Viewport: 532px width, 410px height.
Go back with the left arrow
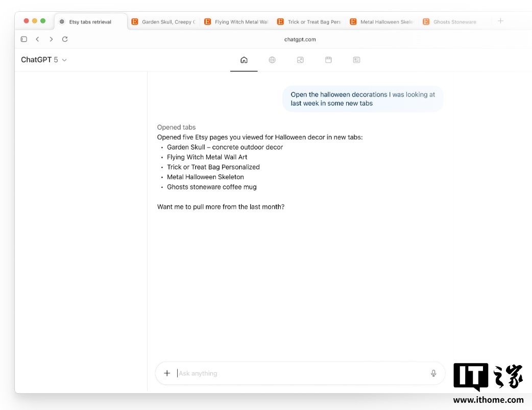tap(37, 39)
